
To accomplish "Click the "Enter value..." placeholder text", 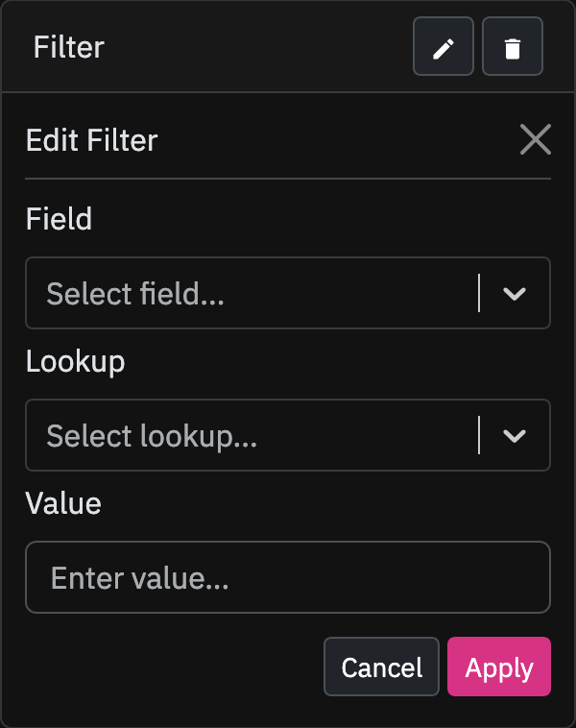I will point(140,578).
